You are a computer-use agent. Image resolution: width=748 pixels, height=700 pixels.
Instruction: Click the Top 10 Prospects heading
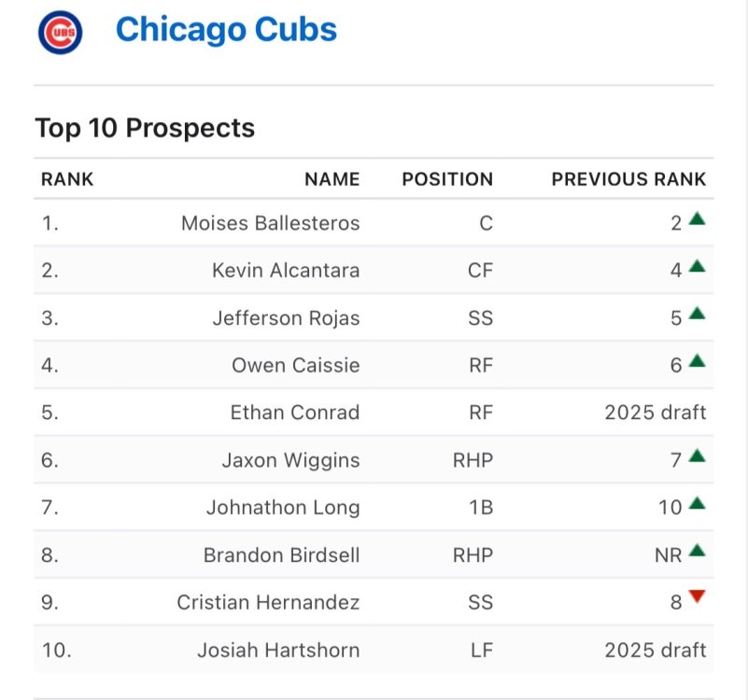click(145, 128)
